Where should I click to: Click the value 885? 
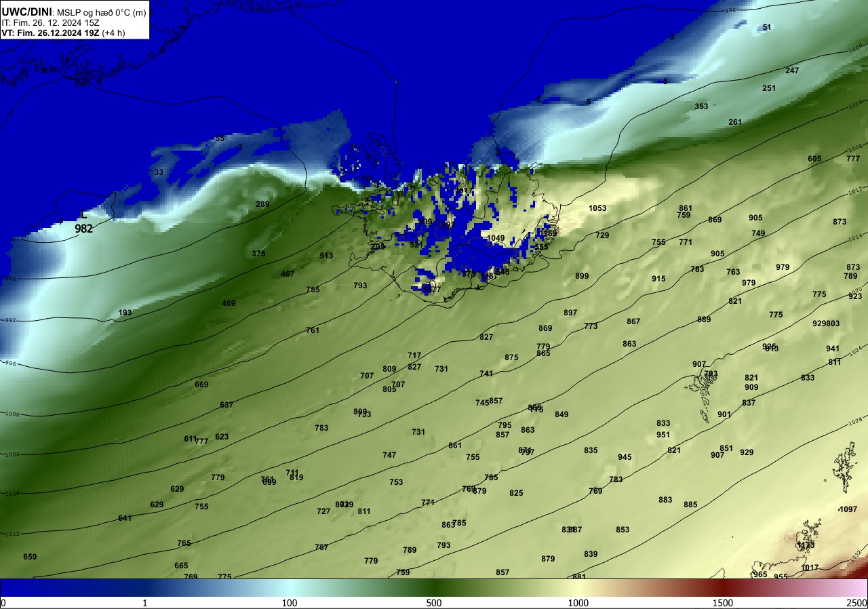click(690, 505)
